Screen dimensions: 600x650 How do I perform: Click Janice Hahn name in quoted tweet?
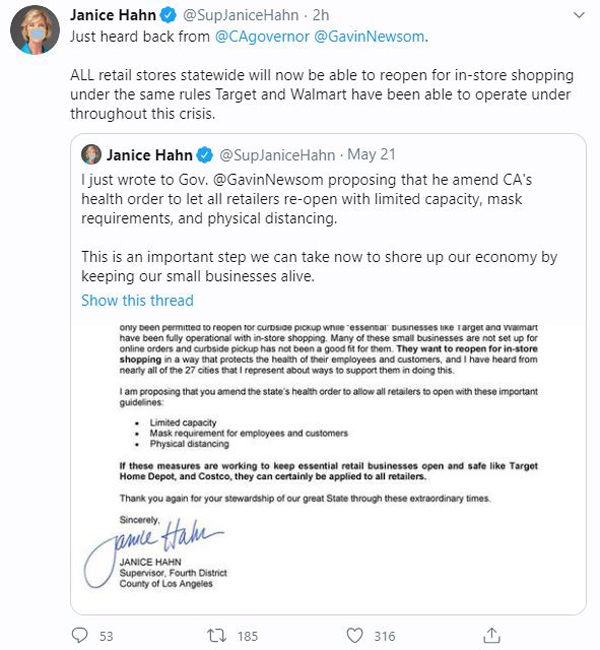click(x=149, y=155)
